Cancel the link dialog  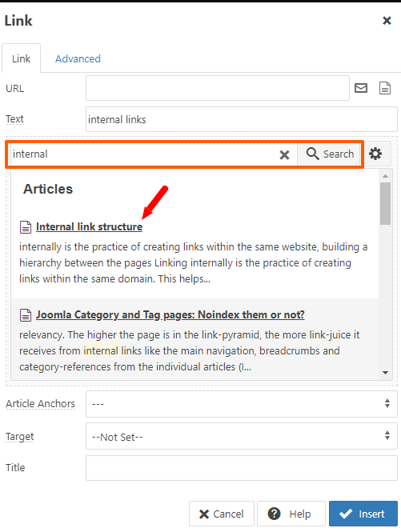[222, 514]
